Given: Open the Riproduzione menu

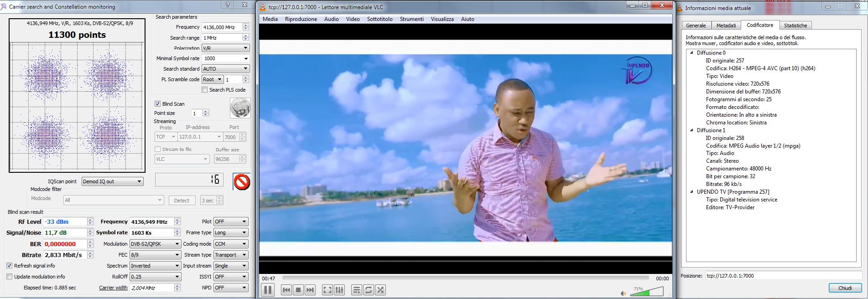Looking at the screenshot, I should pos(301,19).
